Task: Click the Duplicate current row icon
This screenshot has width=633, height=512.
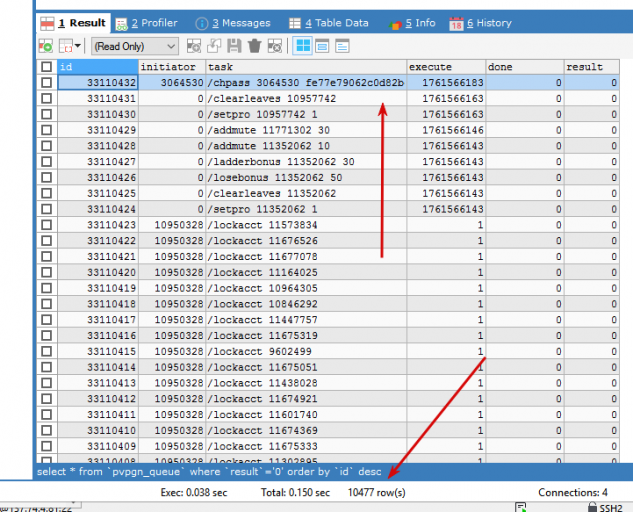Action: click(x=214, y=46)
